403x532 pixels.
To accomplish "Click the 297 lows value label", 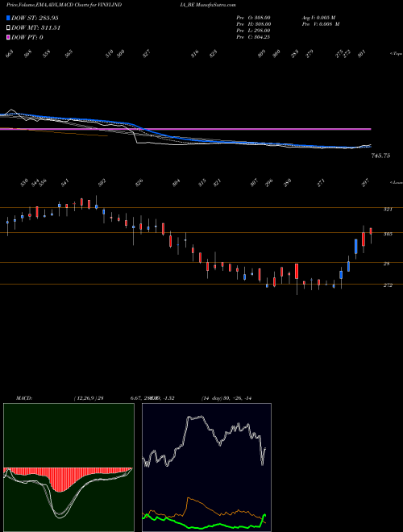I will [366, 183].
